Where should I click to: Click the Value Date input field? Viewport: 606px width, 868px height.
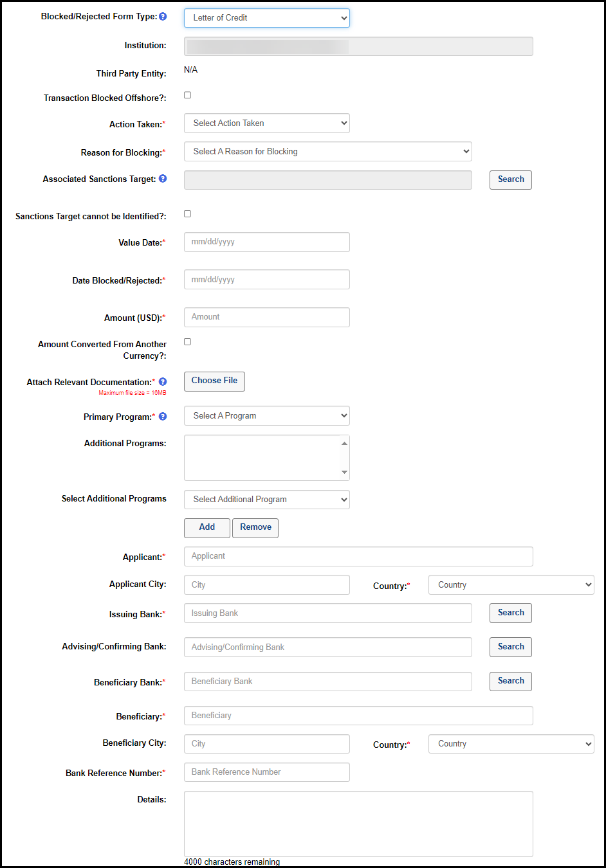point(266,242)
